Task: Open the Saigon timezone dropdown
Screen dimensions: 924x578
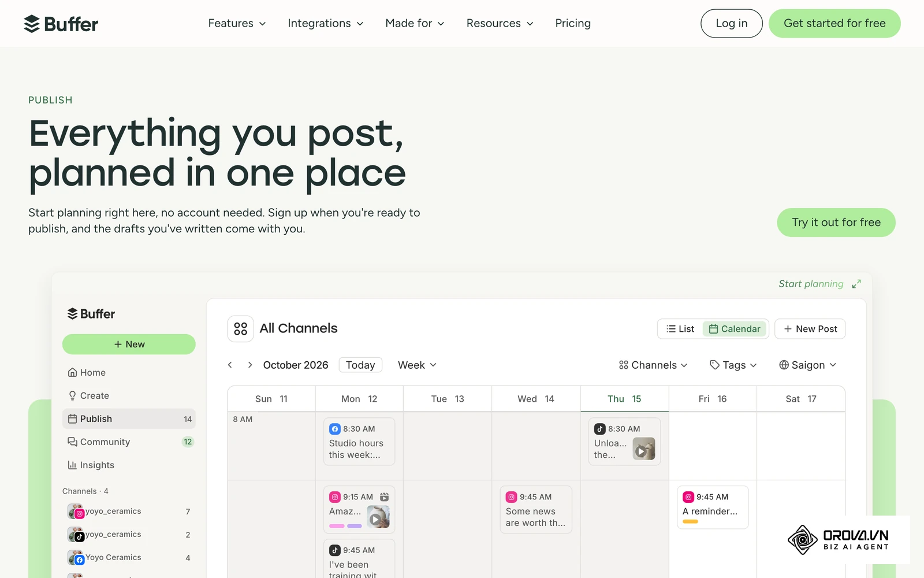Action: 807,365
